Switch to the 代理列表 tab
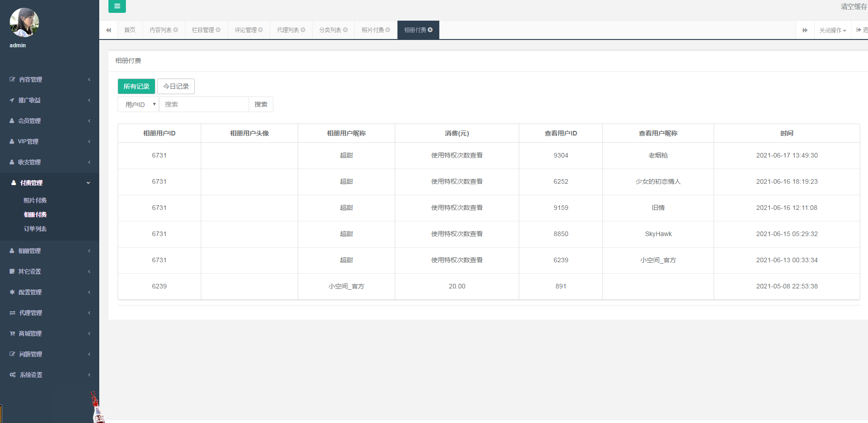868x423 pixels. [288, 30]
